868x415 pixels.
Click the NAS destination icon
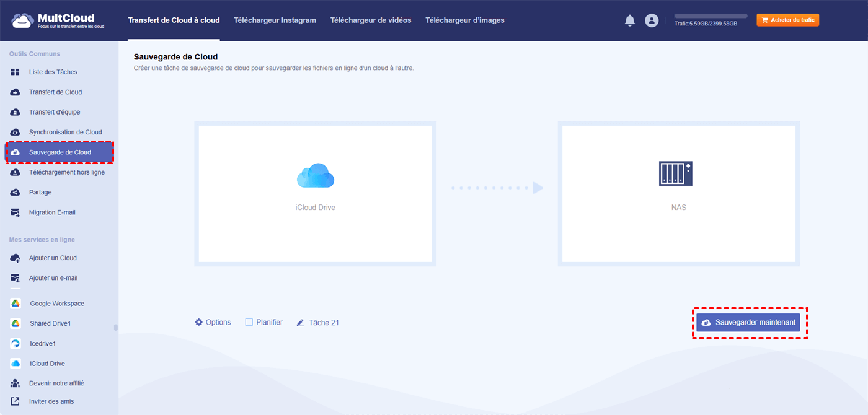coord(675,173)
